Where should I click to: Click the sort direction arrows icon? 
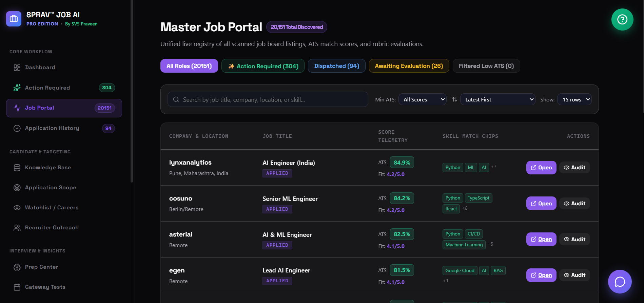454,99
